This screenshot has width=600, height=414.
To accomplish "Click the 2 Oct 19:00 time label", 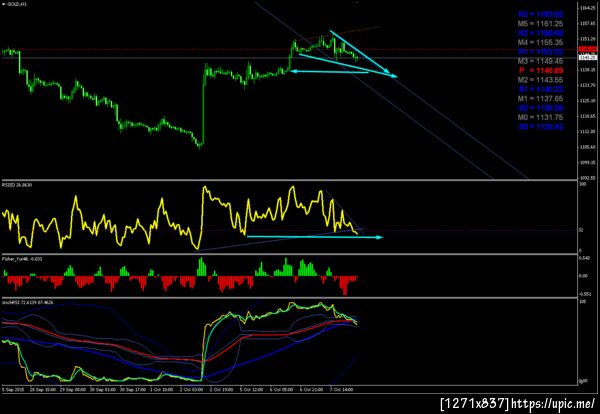I will 222,390.
